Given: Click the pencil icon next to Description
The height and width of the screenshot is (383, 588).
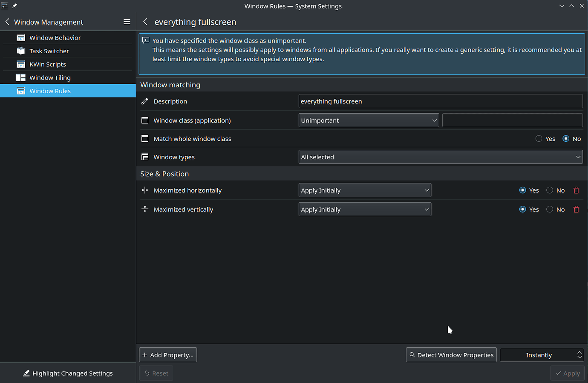Looking at the screenshot, I should 145,101.
